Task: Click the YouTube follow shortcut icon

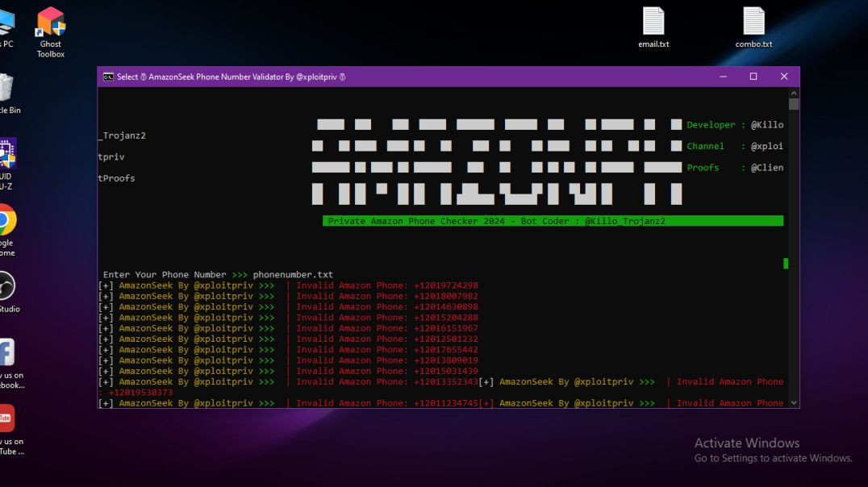Action: [x=6, y=419]
